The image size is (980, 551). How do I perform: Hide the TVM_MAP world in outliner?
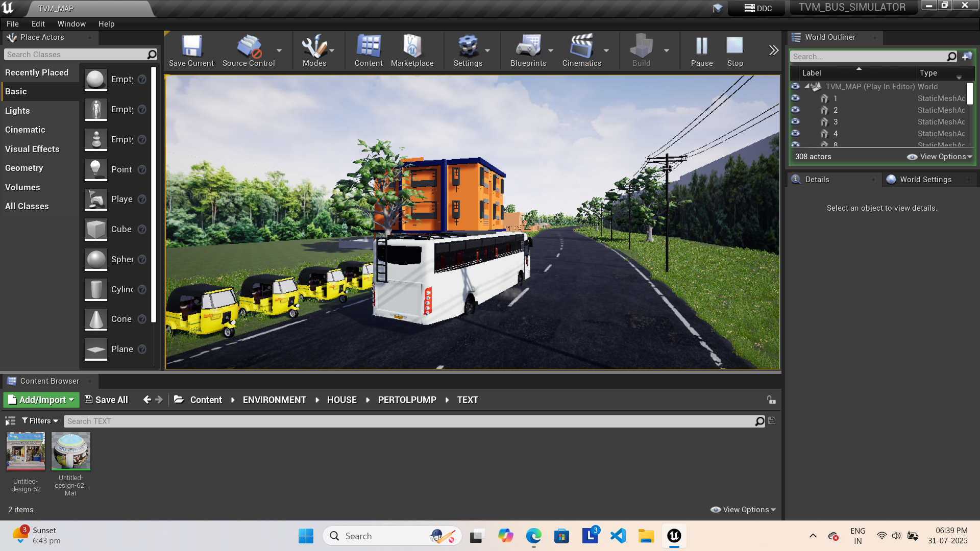pos(796,86)
